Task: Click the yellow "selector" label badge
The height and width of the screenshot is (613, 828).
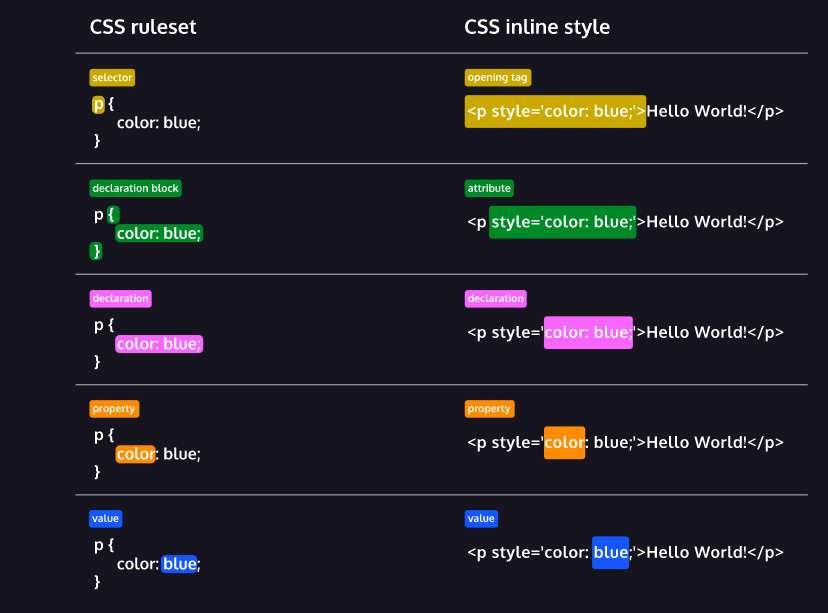Action: tap(111, 77)
